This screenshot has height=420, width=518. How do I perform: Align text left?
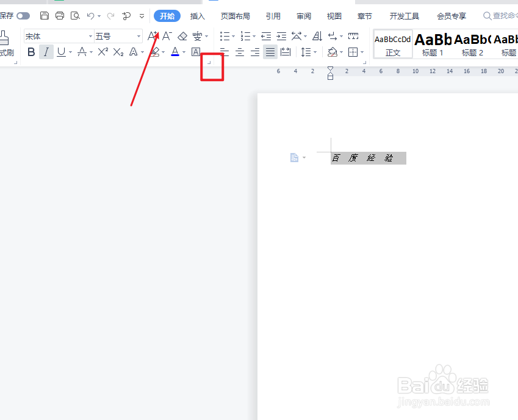[x=225, y=52]
